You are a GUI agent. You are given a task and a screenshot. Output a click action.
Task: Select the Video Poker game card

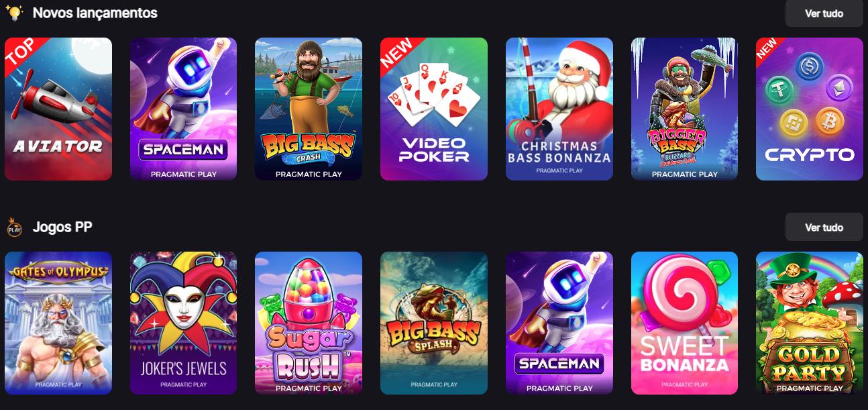click(434, 109)
